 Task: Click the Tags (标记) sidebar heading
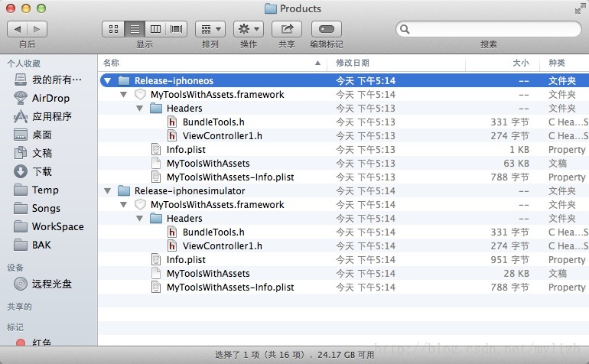tap(15, 327)
